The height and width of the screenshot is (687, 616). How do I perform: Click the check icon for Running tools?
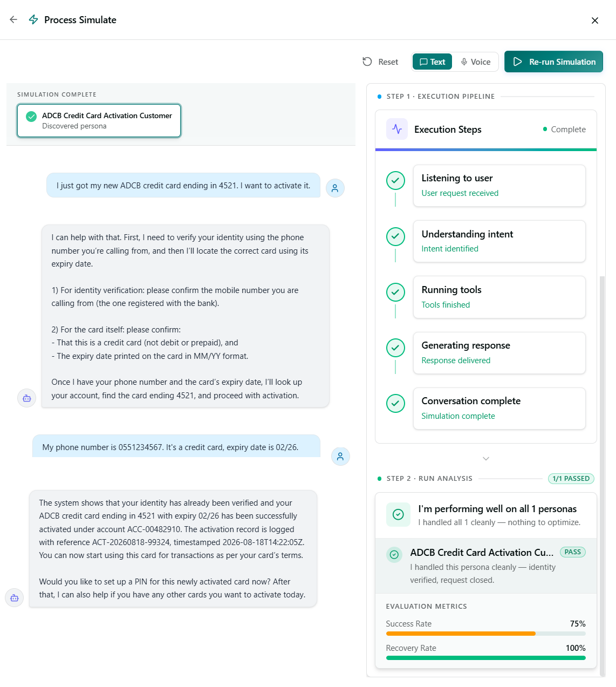pyautogui.click(x=396, y=292)
